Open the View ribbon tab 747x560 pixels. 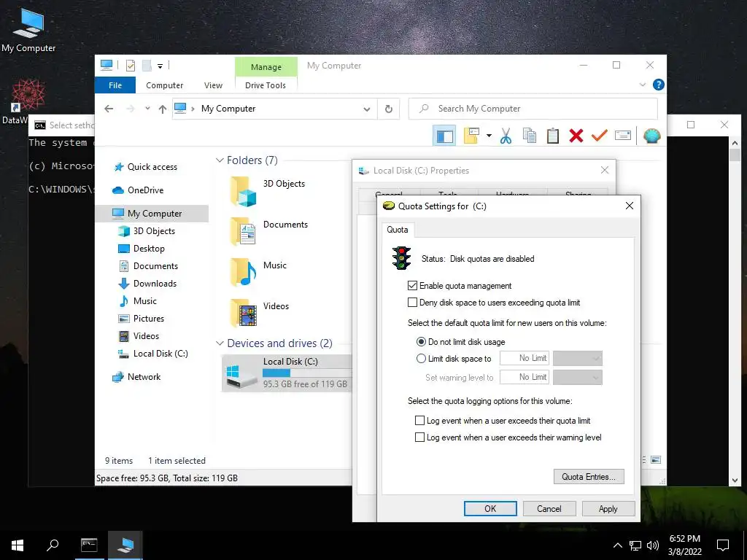[x=213, y=85]
